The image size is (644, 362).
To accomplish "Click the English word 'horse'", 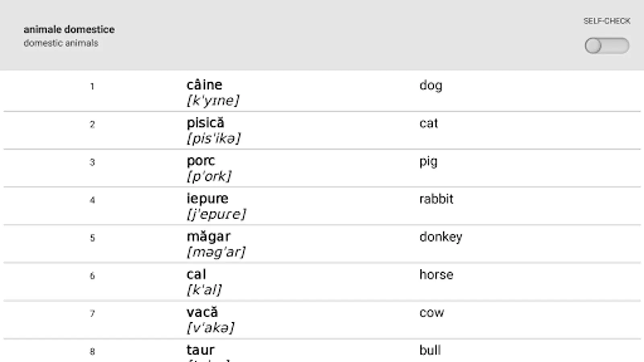I will click(436, 275).
